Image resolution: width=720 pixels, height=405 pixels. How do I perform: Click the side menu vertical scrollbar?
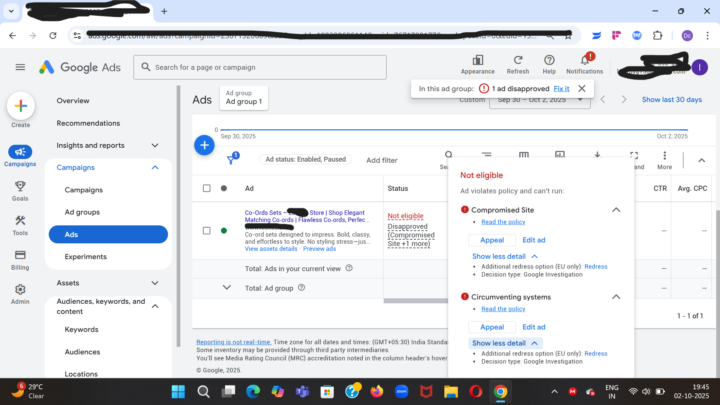[x=178, y=216]
